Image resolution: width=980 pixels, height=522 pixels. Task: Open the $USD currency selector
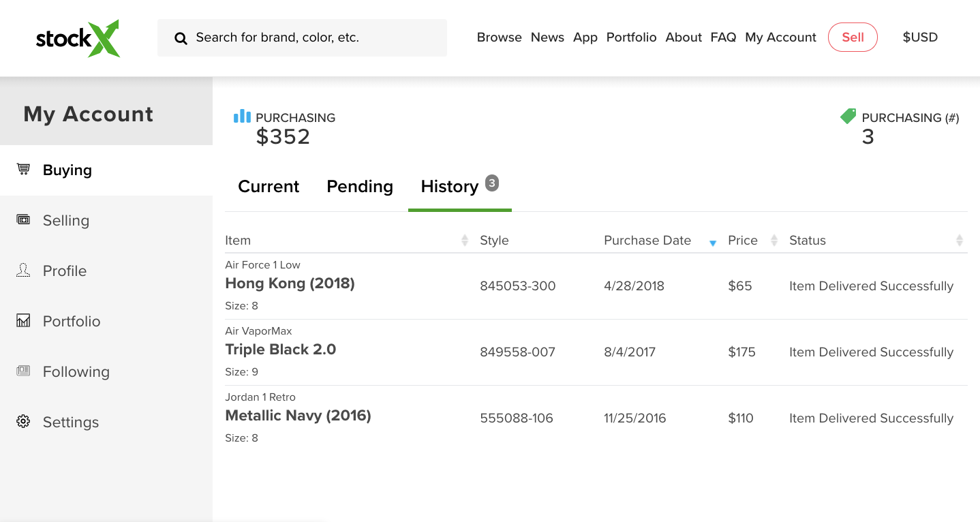click(920, 37)
